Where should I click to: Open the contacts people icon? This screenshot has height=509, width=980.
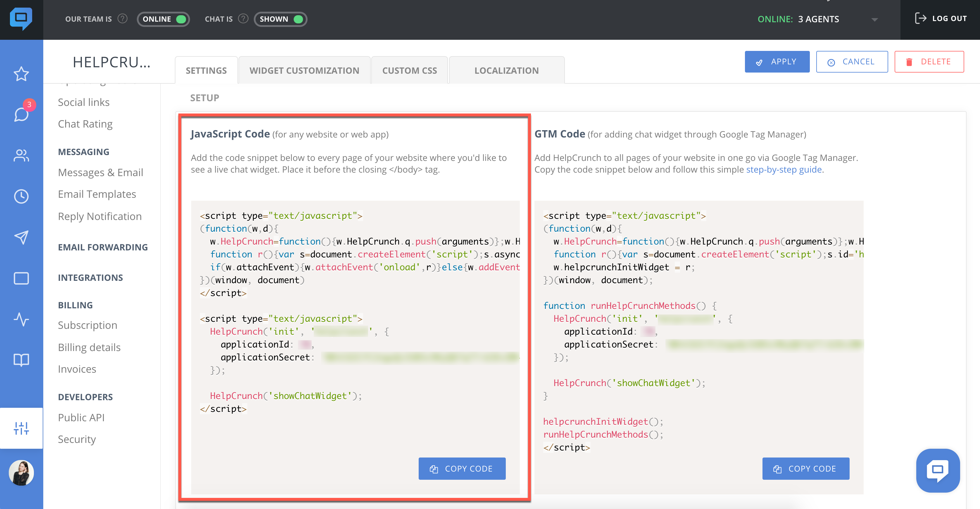tap(21, 155)
